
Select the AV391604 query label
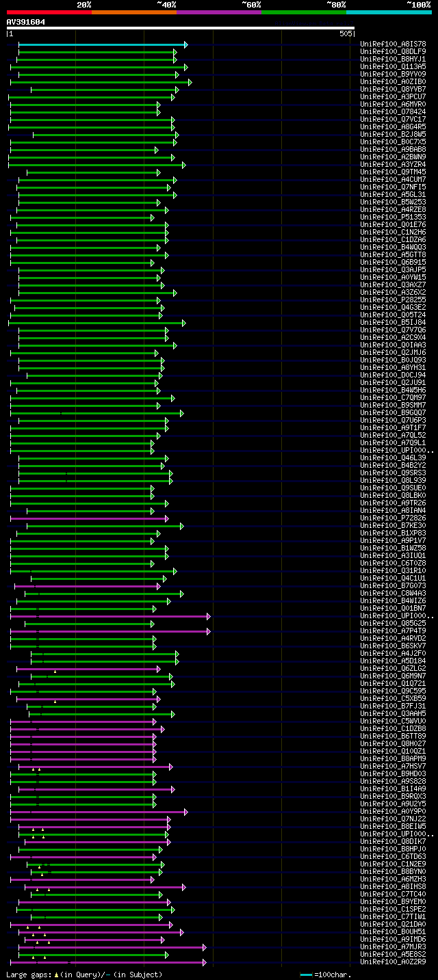tap(26, 22)
